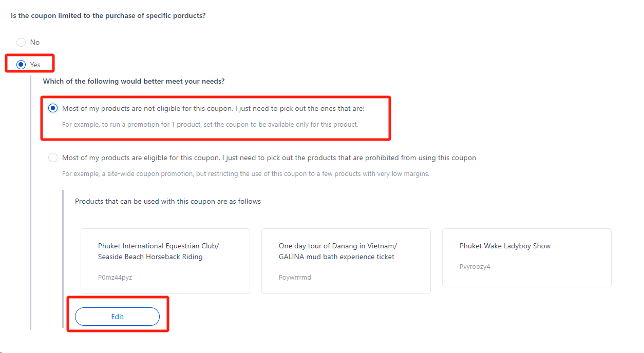Click "pick out the ones that are" label
Image resolution: width=644 pixels, height=353 pixels.
click(x=213, y=108)
